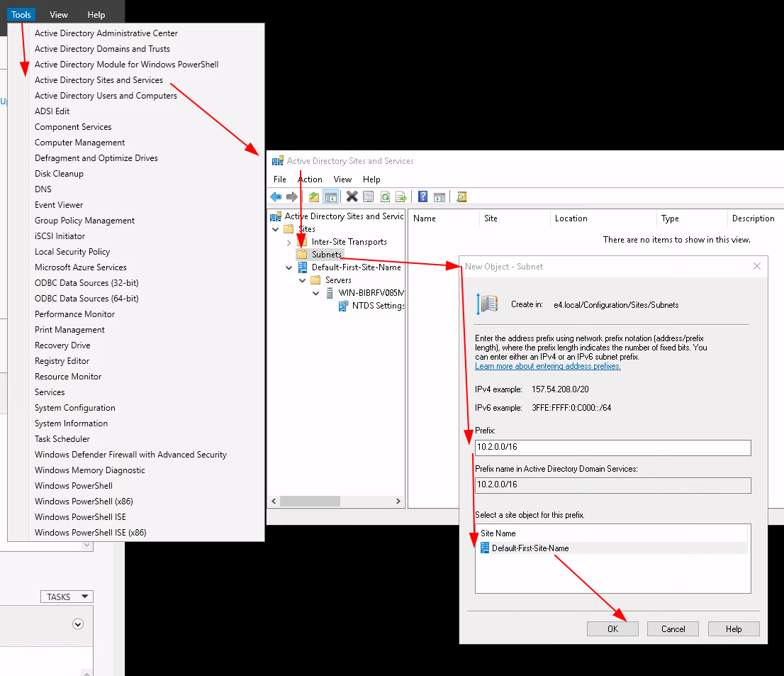Click the tree scrollbar's right arrow
This screenshot has width=784, height=676.
(398, 501)
